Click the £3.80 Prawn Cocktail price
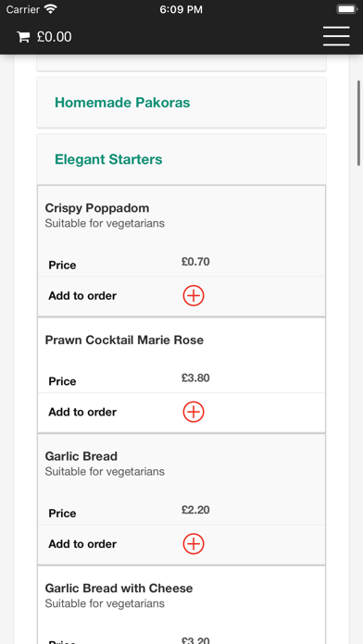 pyautogui.click(x=195, y=378)
